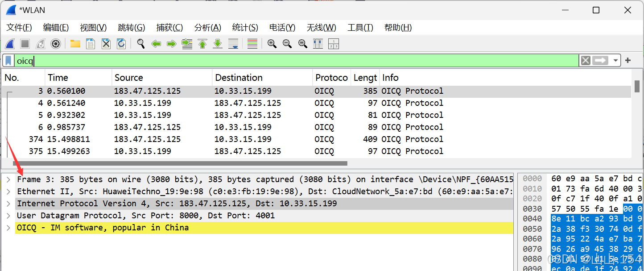This screenshot has width=644, height=271.
Task: Open the display filter bookmark icon
Action: tap(8, 60)
